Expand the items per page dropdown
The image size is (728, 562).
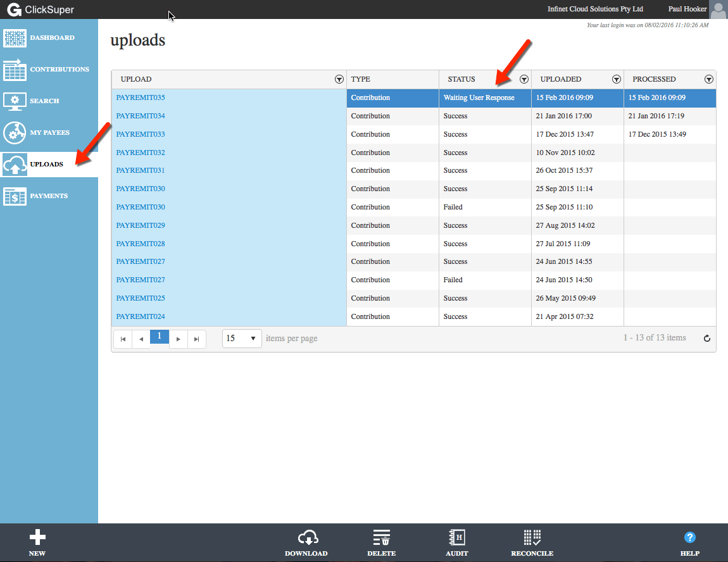242,339
